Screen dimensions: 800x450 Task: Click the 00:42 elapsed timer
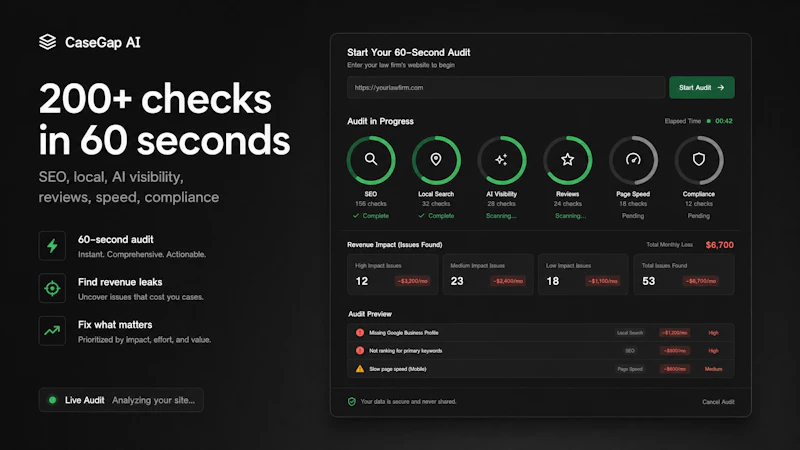(723, 121)
